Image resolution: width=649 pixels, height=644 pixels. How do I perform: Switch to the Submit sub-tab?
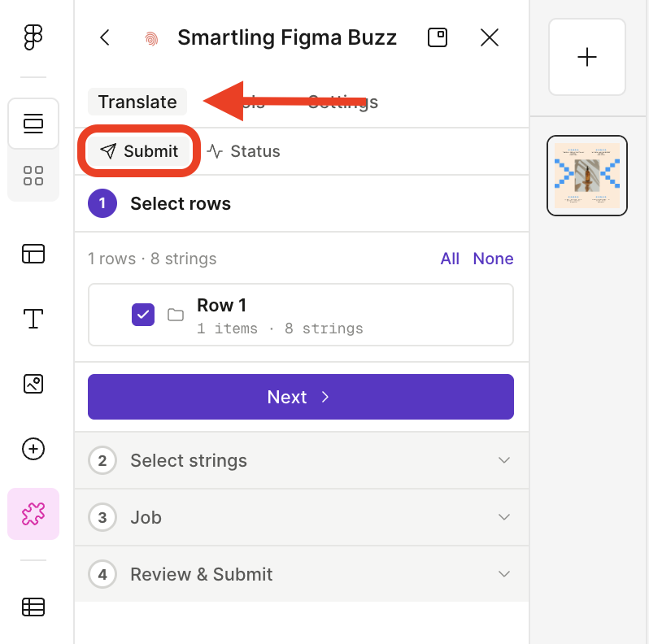pyautogui.click(x=139, y=151)
